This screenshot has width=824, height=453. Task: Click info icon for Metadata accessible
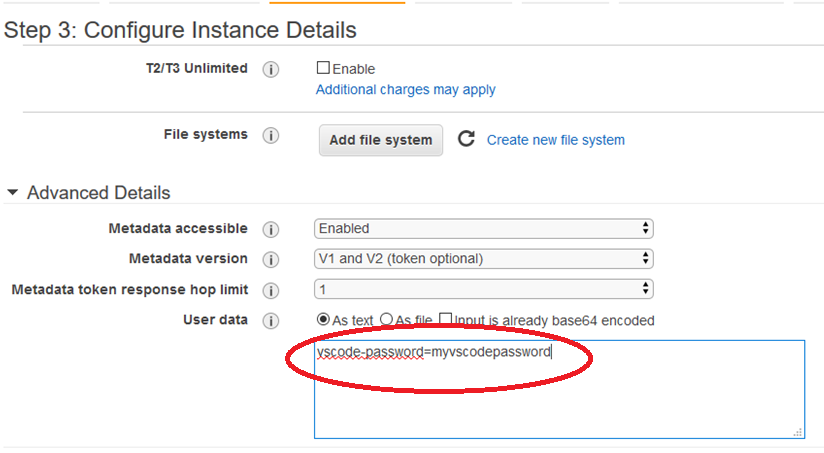[x=270, y=229]
